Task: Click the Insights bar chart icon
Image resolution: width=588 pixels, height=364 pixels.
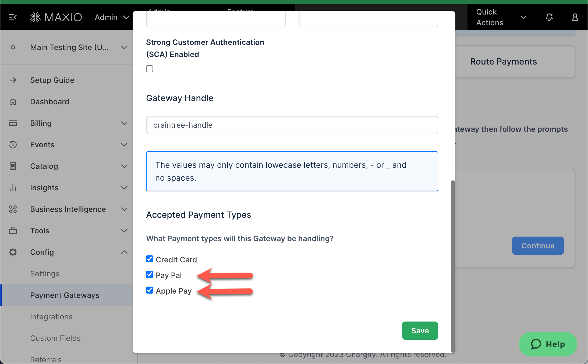Action: 13,188
